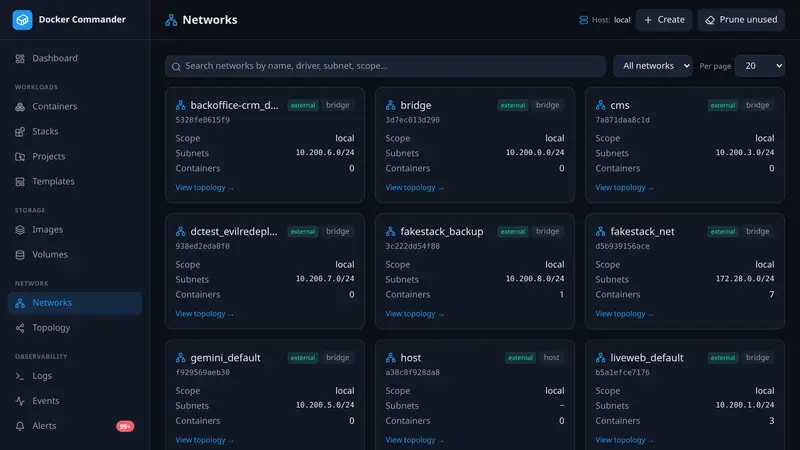
Task: Click the external tag on cms card
Action: (x=722, y=105)
